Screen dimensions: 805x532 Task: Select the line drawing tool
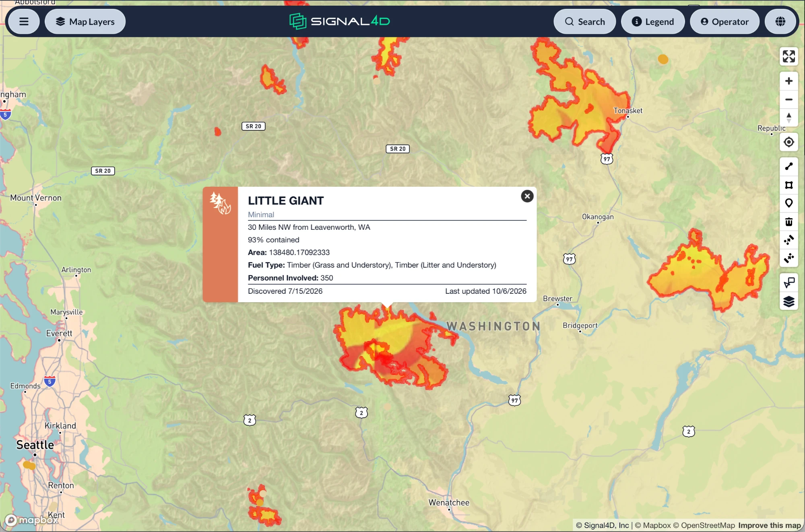tap(788, 166)
